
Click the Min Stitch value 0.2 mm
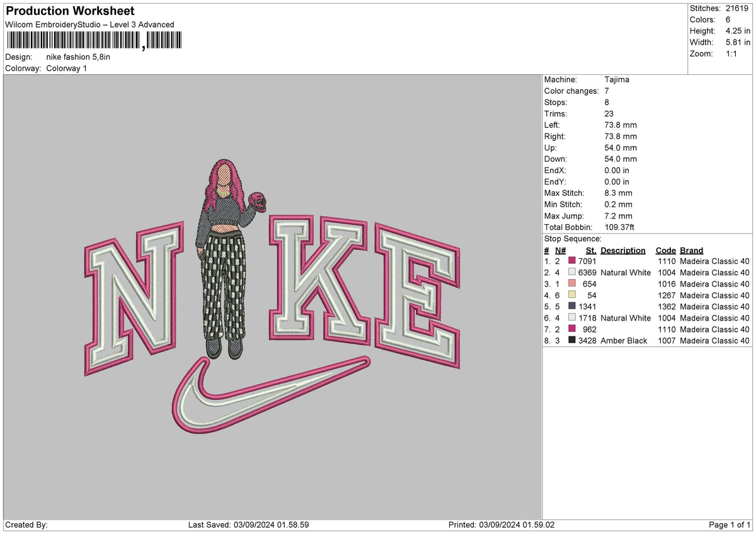click(619, 205)
